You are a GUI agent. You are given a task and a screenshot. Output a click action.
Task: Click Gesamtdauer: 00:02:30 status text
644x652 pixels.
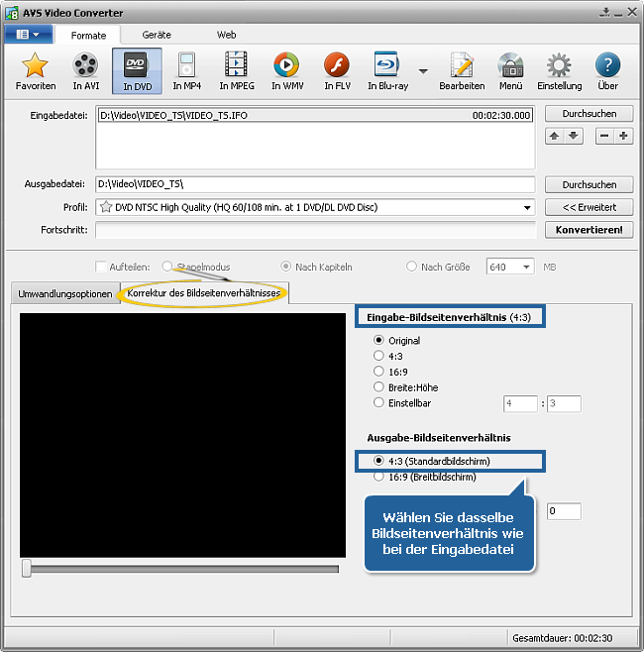pos(562,638)
